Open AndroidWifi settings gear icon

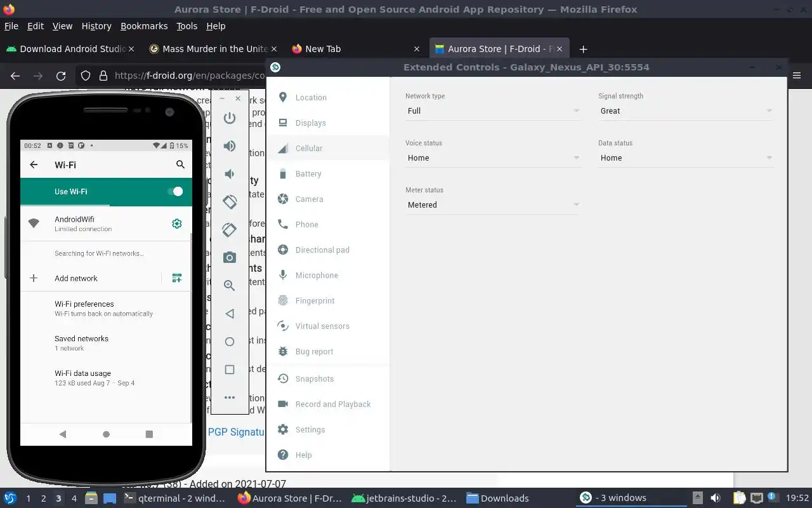[177, 224]
